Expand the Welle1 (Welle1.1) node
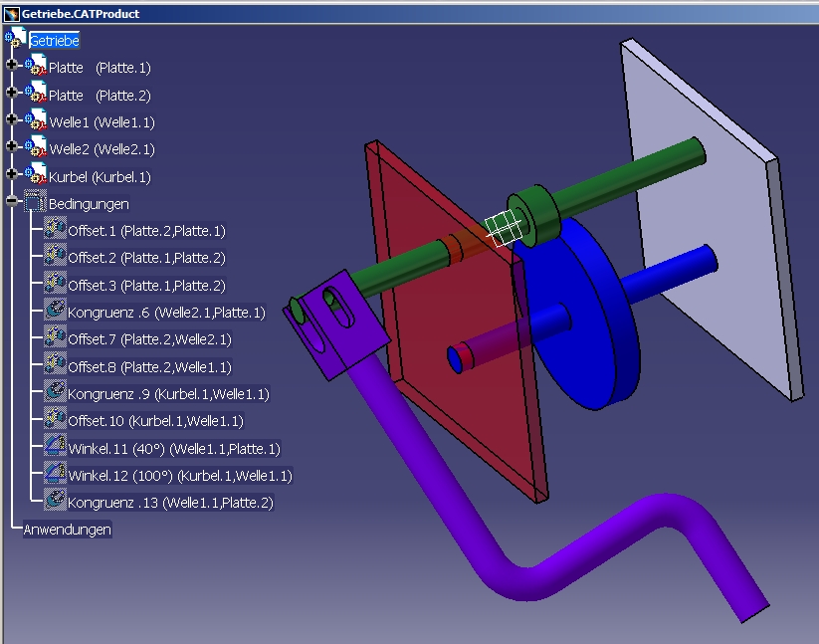Screen dimensions: 819x644 [12, 119]
